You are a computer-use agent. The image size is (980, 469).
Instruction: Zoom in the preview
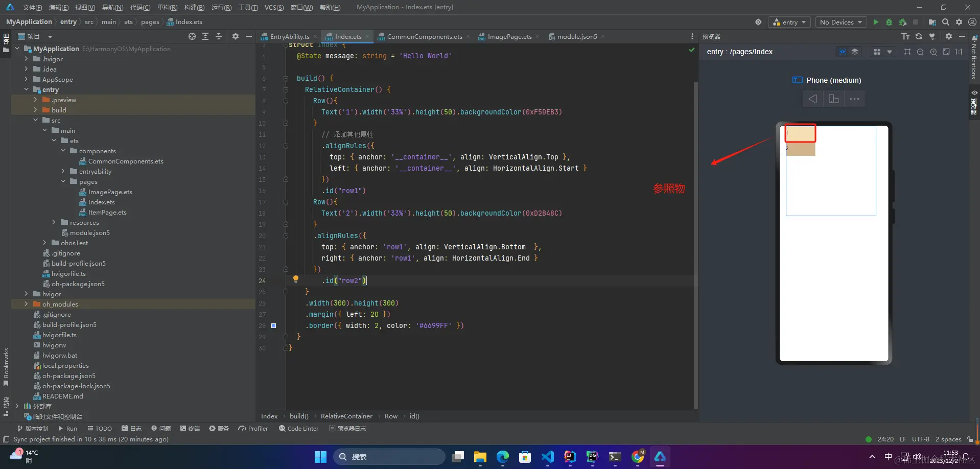click(x=934, y=52)
